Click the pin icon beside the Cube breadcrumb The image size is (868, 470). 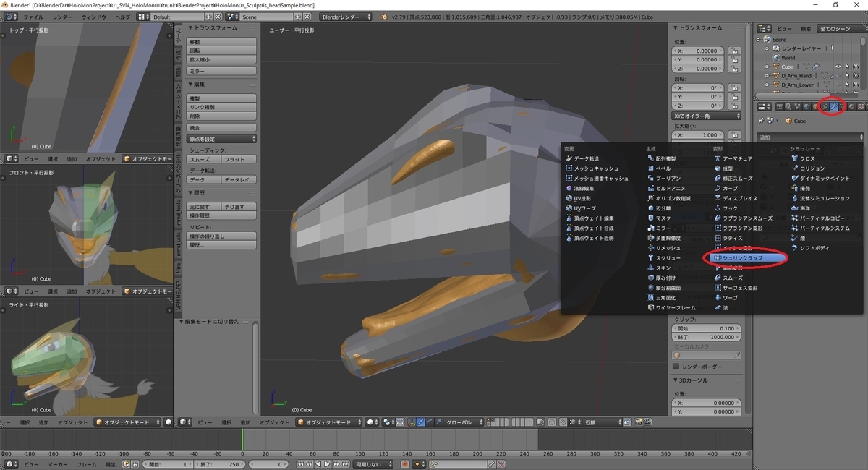point(762,121)
